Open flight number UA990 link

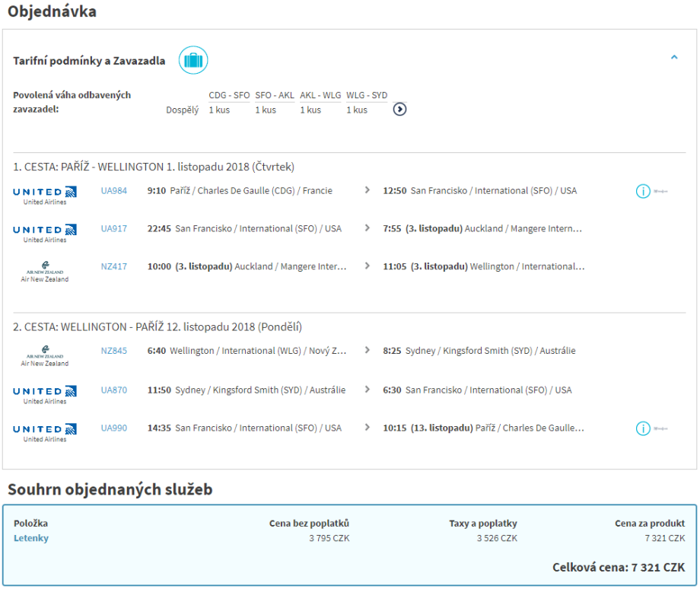(x=114, y=428)
